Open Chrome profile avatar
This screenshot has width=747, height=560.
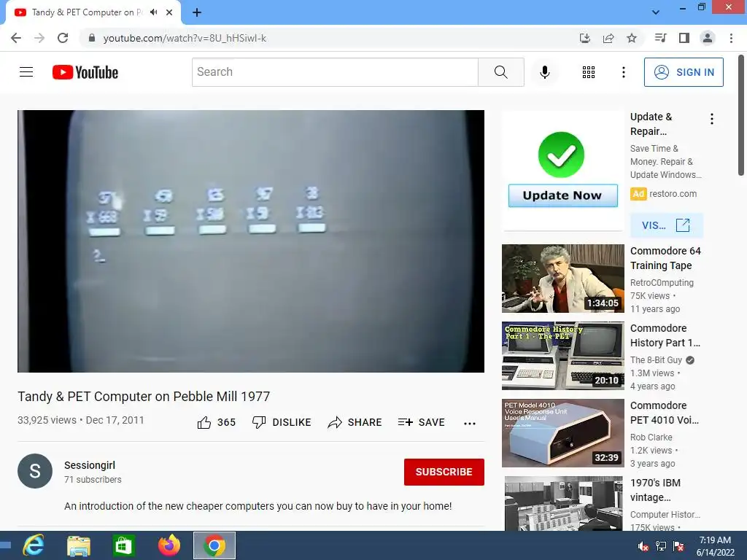coord(708,38)
